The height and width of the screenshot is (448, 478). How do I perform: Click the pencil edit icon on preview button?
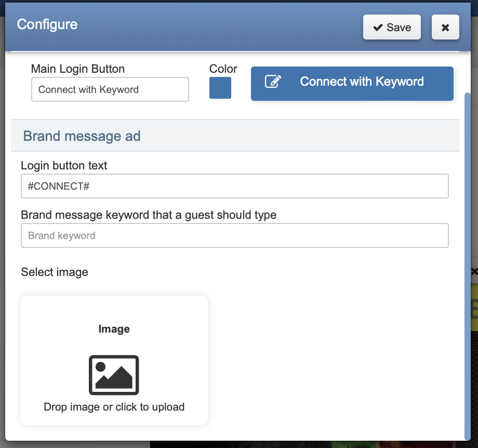click(x=273, y=82)
